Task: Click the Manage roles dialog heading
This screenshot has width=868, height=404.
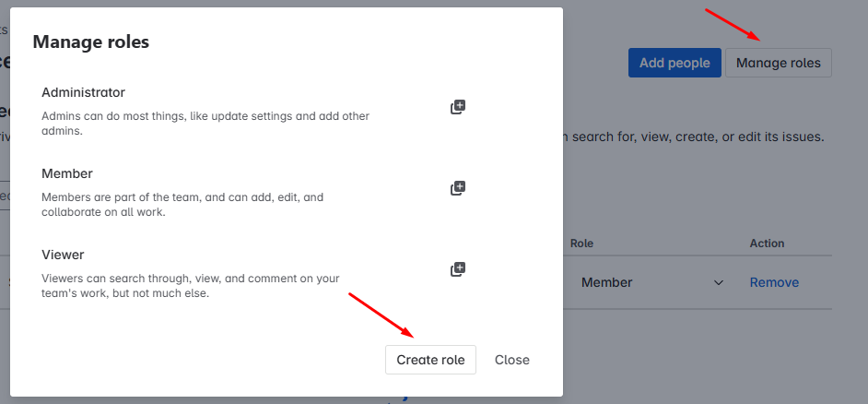Action: pyautogui.click(x=91, y=42)
